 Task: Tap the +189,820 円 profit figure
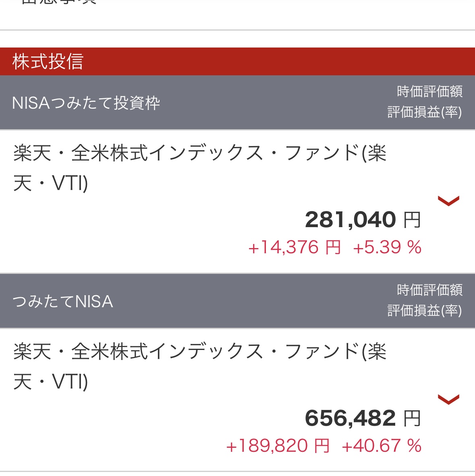[278, 446]
